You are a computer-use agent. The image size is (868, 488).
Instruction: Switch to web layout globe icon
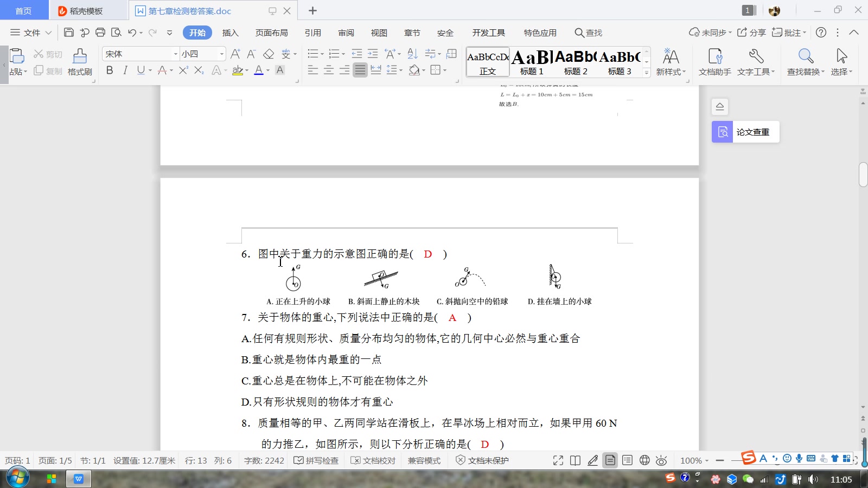click(644, 460)
